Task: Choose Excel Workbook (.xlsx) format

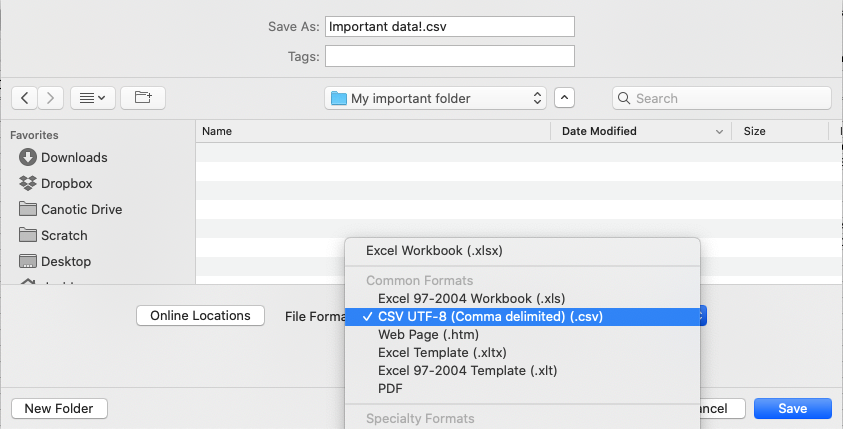Action: tap(522, 251)
